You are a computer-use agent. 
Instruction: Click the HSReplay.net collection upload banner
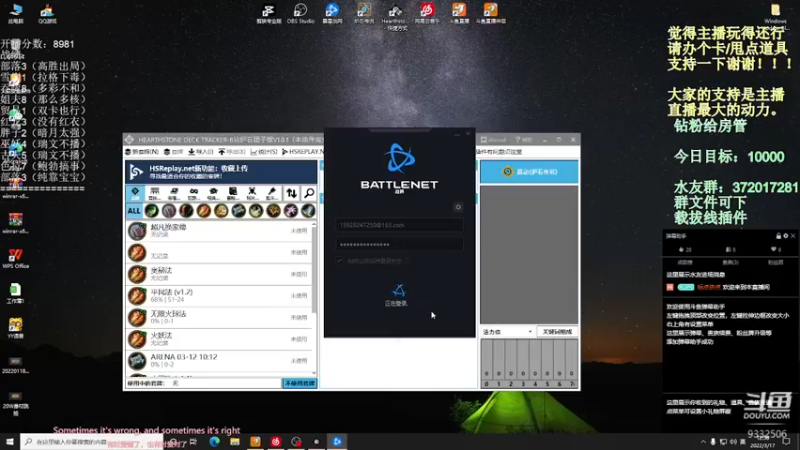(221, 172)
